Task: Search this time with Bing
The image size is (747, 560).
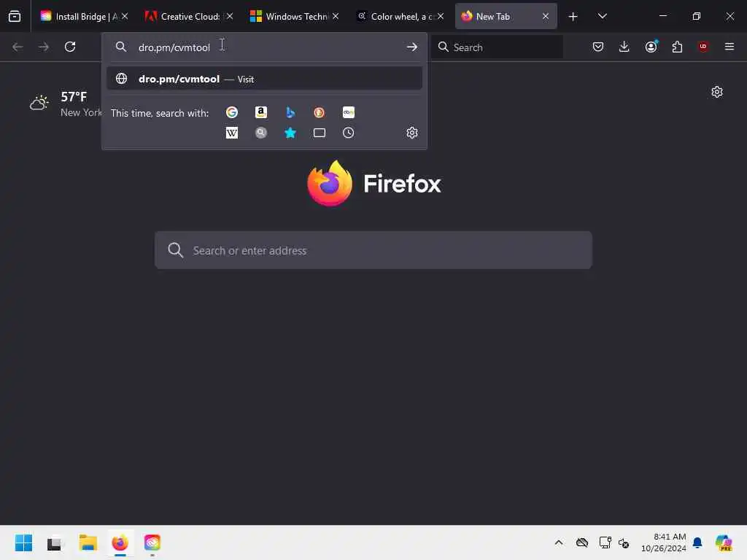Action: point(290,112)
